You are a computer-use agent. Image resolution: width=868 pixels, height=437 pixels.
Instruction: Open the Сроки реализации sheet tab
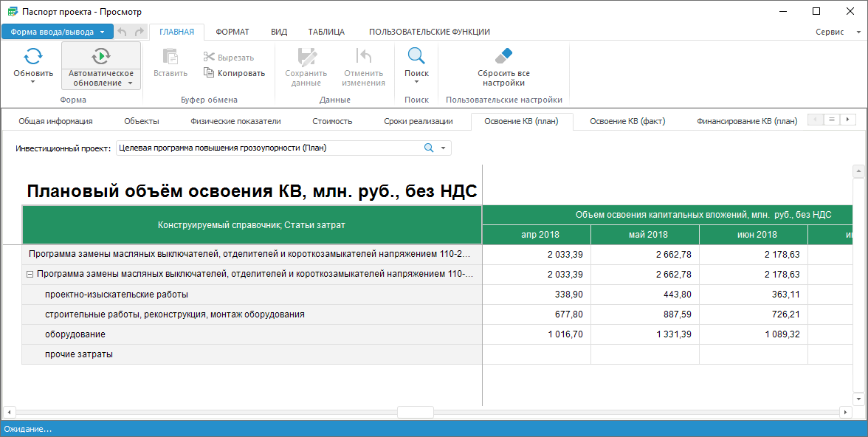pyautogui.click(x=418, y=121)
